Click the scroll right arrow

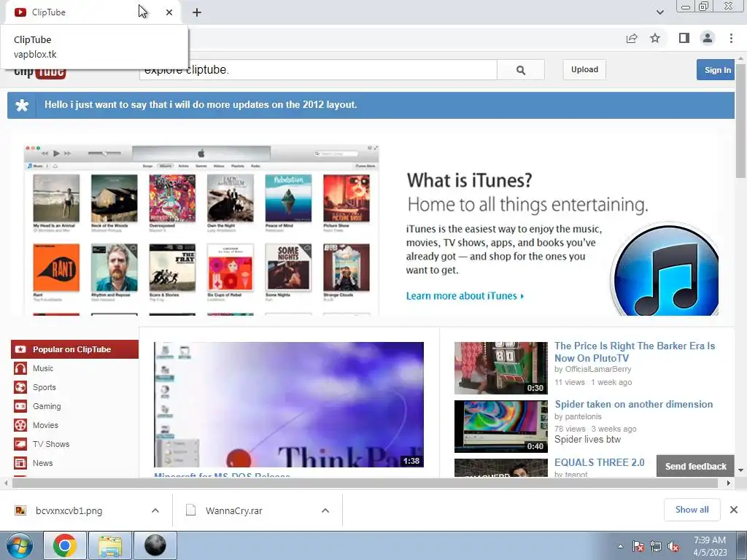[729, 483]
